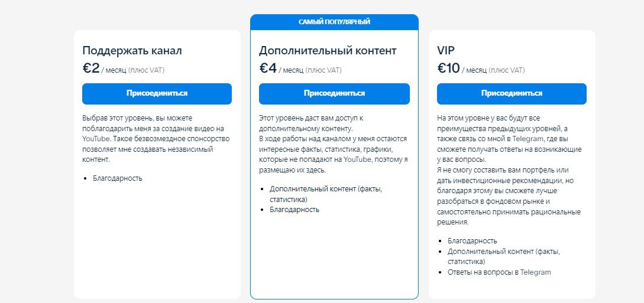Click the Дополнительный контент tier heading

click(x=328, y=51)
